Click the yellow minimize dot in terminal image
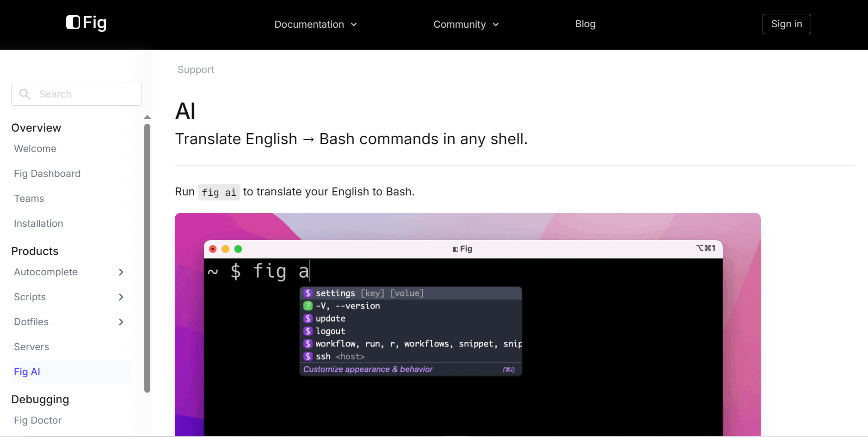The height and width of the screenshot is (437, 868). (x=226, y=249)
